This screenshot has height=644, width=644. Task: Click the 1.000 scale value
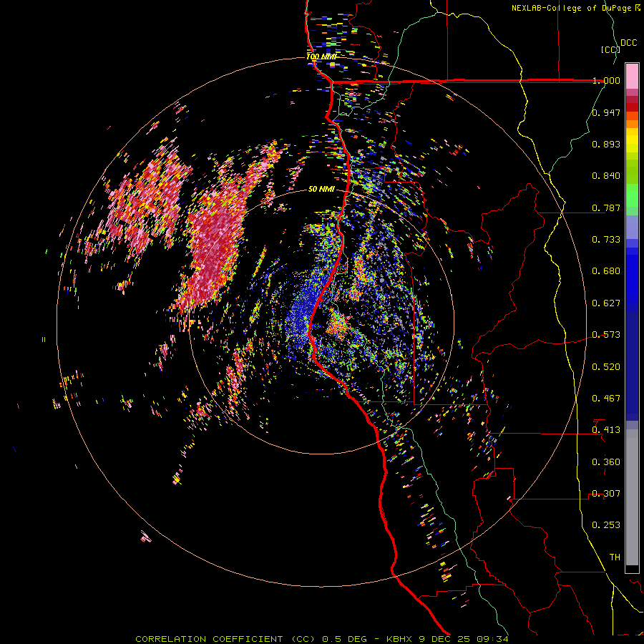tap(606, 80)
